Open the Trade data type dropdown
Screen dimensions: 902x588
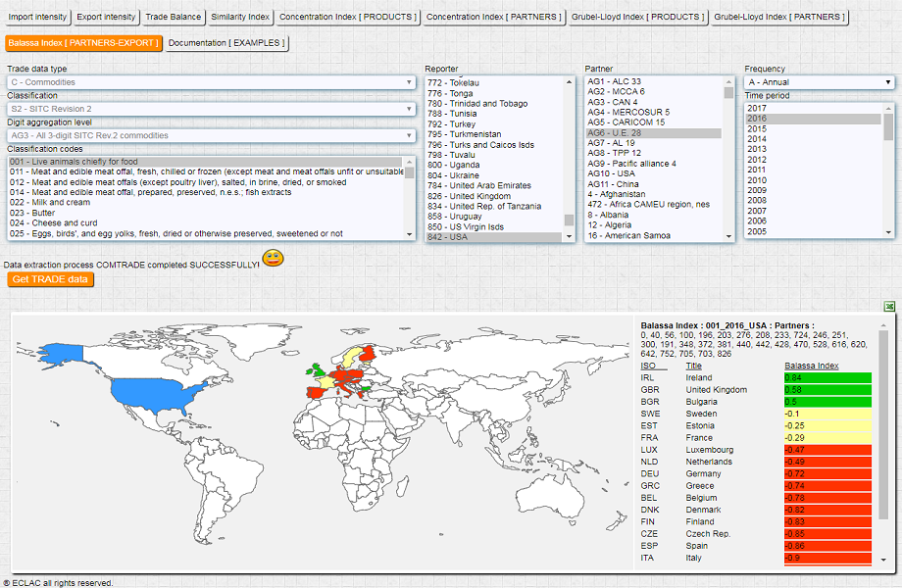212,82
